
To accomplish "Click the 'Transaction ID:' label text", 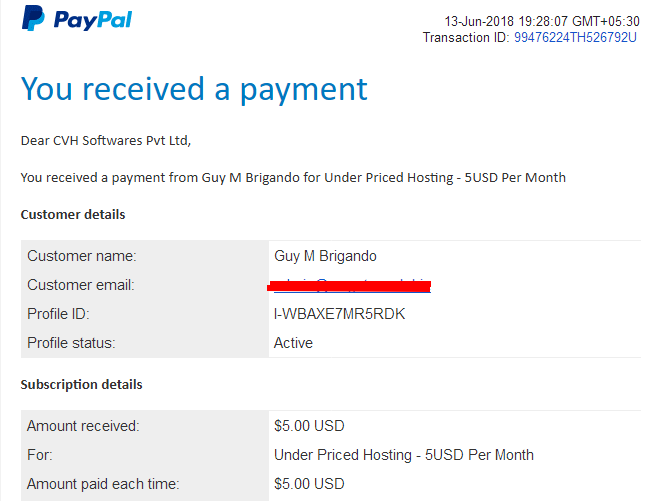I will [x=466, y=38].
